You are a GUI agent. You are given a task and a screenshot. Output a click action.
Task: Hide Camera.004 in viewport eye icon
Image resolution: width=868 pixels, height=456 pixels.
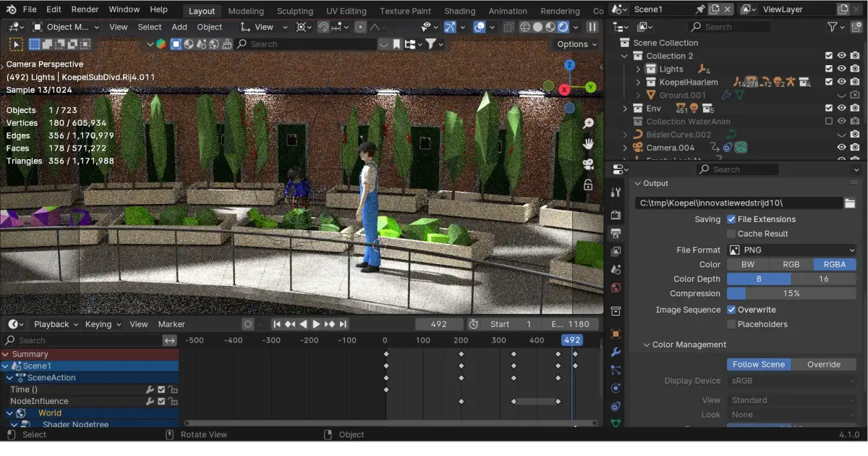[842, 147]
